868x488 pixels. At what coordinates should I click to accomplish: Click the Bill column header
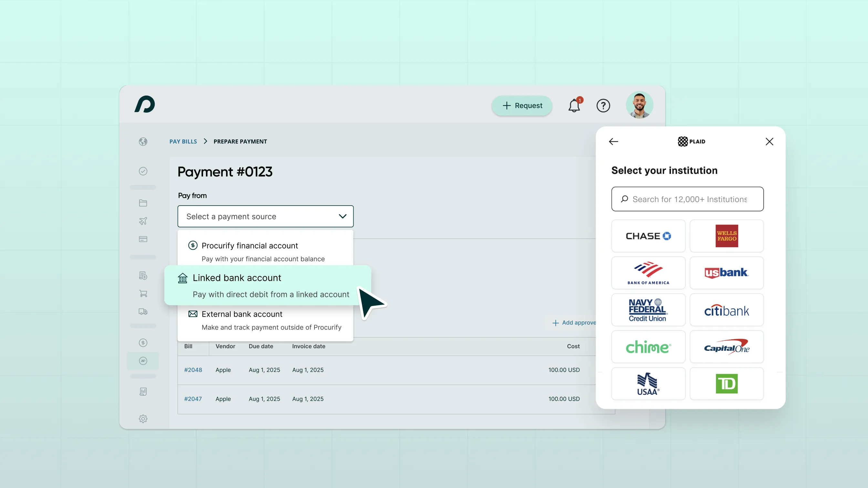[188, 346]
